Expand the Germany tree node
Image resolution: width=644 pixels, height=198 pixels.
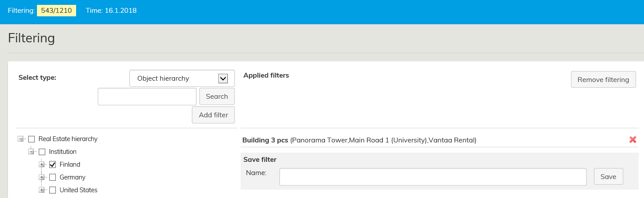coord(42,177)
